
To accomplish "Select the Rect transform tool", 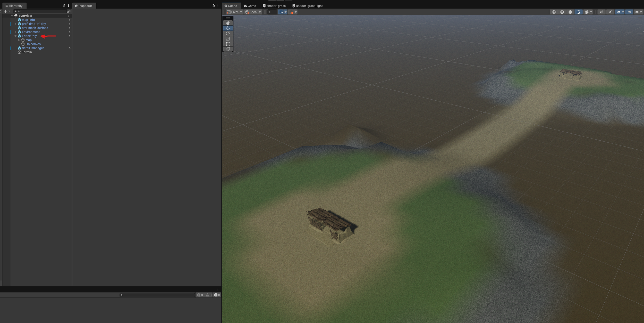I will pyautogui.click(x=228, y=44).
